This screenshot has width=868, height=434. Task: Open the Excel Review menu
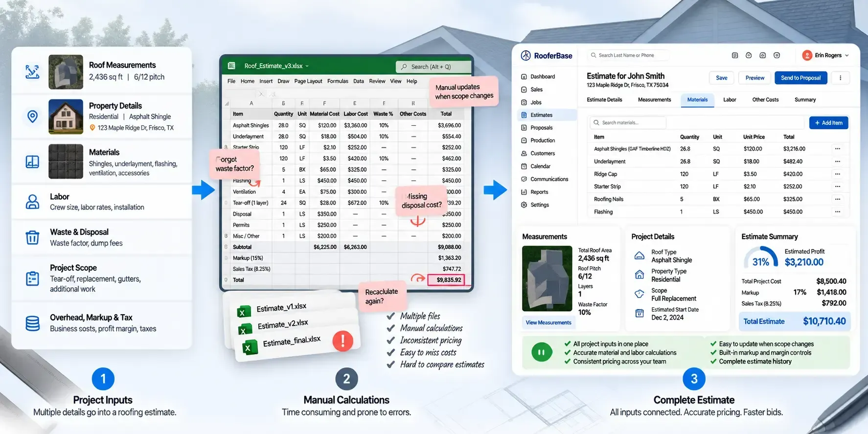[x=377, y=81]
